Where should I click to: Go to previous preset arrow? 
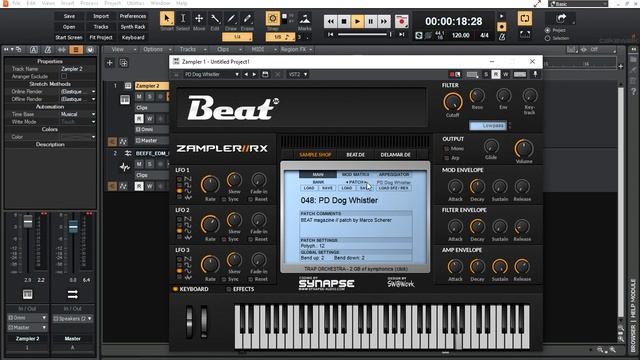(246, 74)
